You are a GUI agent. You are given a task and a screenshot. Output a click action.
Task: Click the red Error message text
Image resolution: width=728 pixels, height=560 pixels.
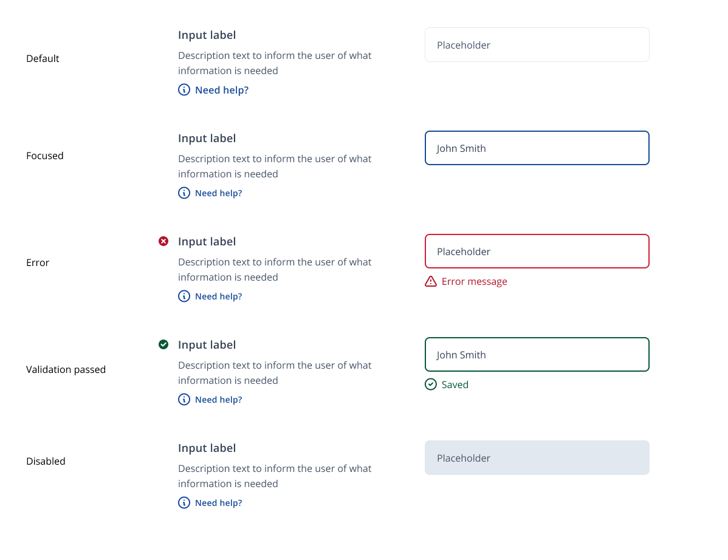[x=475, y=281]
